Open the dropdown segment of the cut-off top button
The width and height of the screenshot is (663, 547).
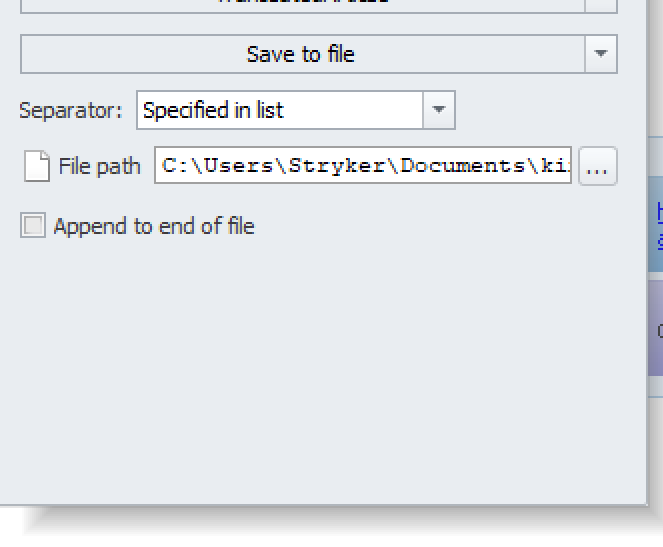(x=601, y=6)
